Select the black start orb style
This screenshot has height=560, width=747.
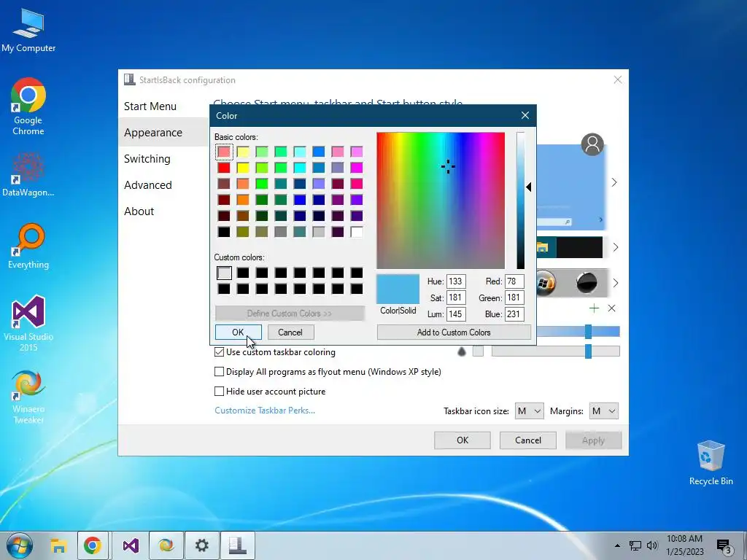(x=587, y=283)
